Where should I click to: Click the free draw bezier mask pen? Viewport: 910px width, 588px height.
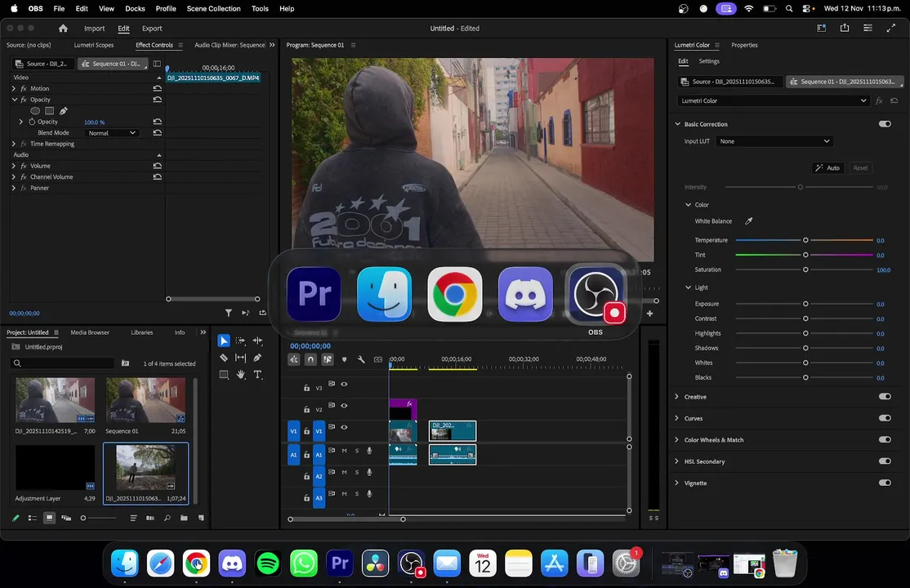pyautogui.click(x=63, y=110)
